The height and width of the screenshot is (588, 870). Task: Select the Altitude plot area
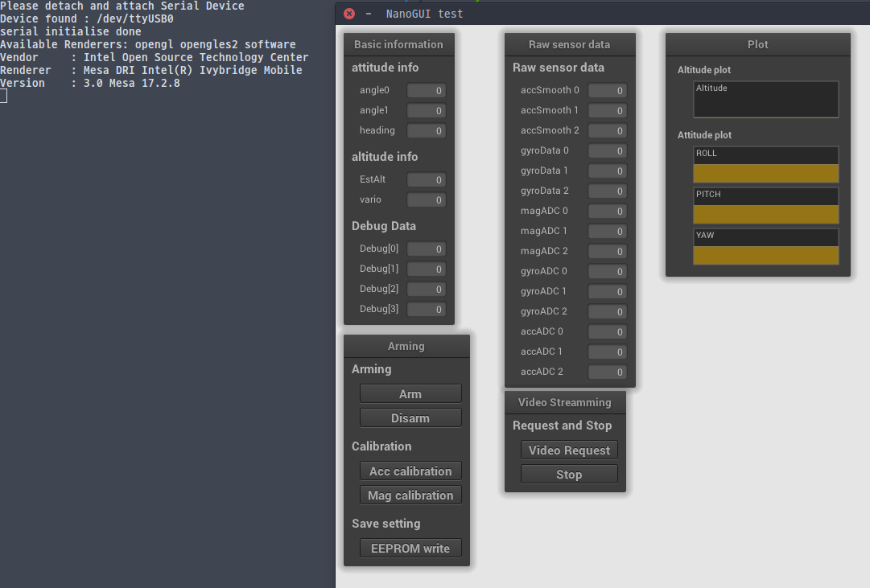click(x=765, y=99)
